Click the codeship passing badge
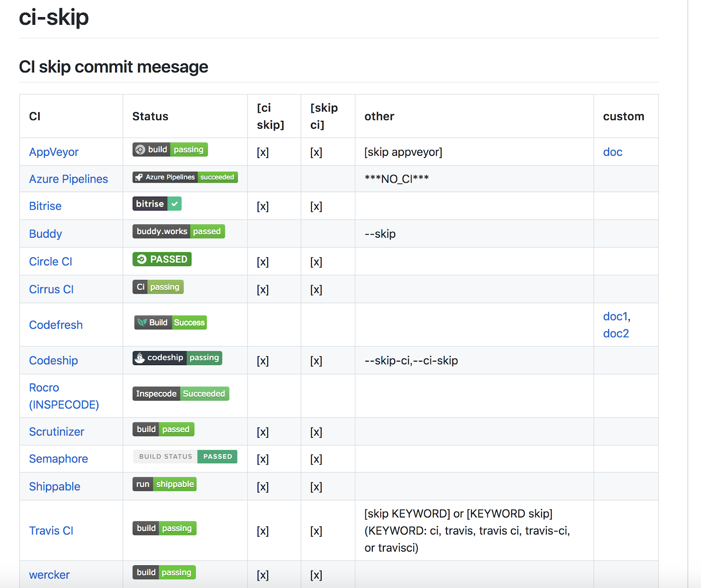 coord(177,358)
